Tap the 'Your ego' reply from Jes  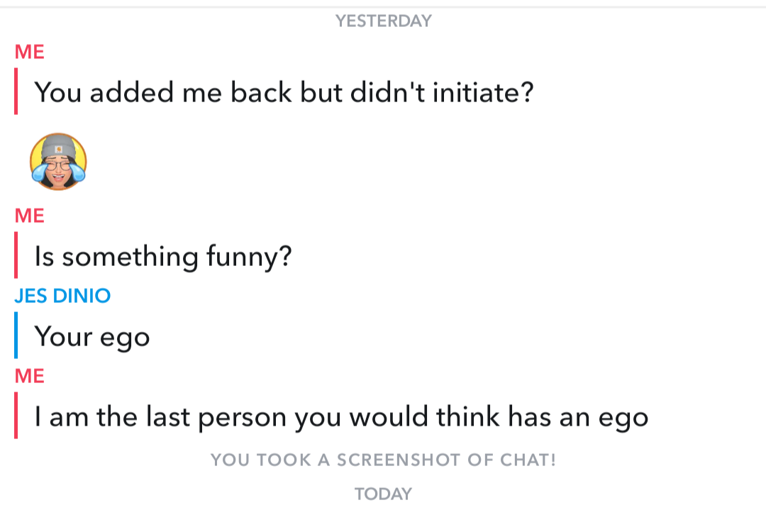coord(92,337)
